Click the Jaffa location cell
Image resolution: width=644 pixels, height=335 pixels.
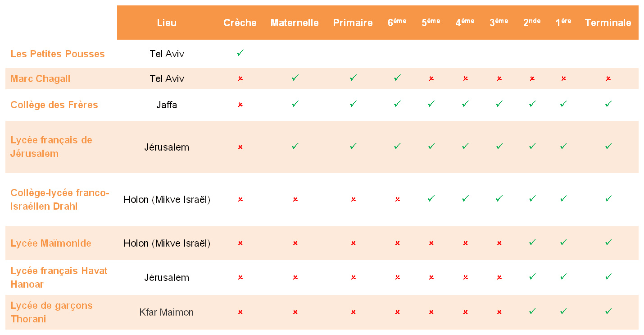pos(167,105)
